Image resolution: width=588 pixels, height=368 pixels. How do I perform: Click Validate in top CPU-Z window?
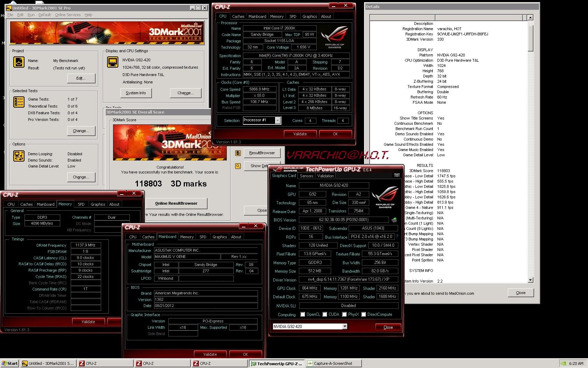pyautogui.click(x=300, y=134)
